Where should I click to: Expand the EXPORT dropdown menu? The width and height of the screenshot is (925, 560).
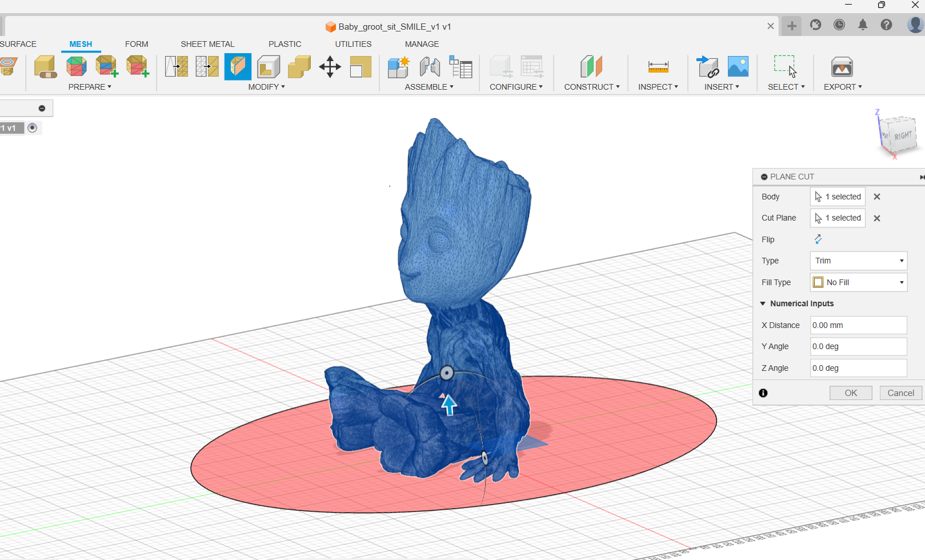pyautogui.click(x=843, y=87)
